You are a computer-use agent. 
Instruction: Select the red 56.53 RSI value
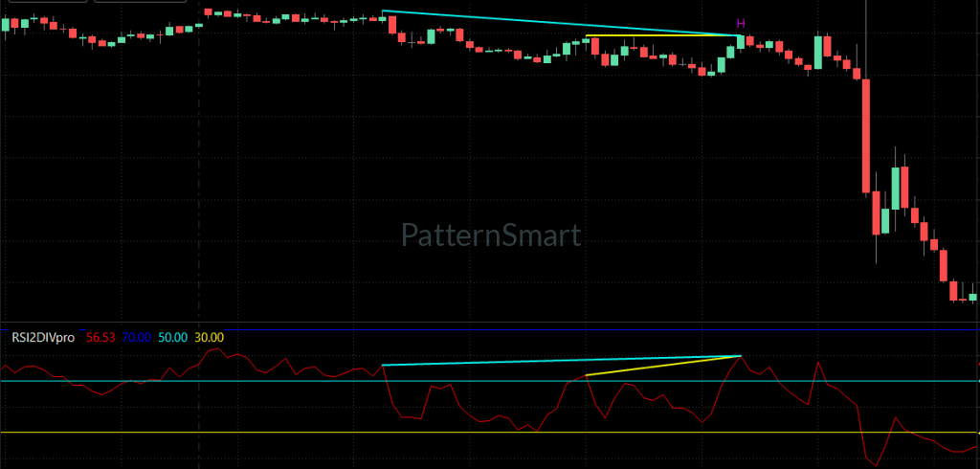point(100,338)
